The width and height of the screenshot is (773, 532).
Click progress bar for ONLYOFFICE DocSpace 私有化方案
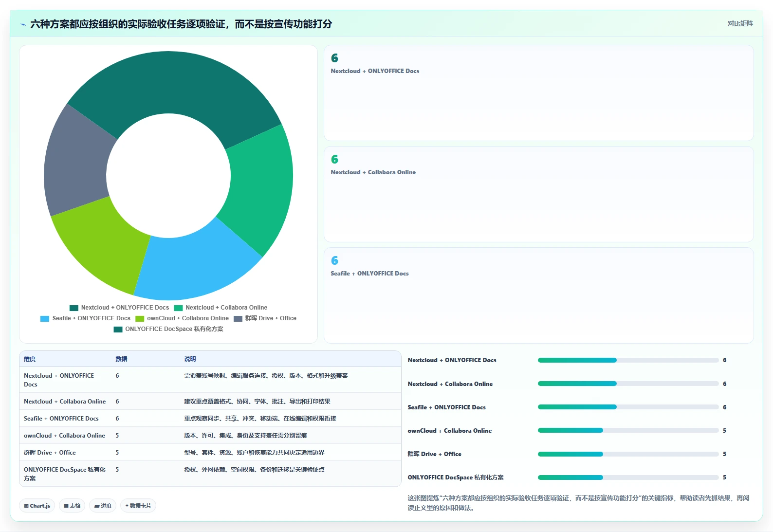click(628, 477)
